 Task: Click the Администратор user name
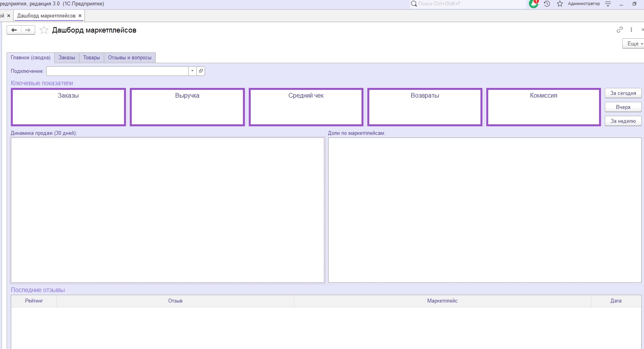[584, 4]
